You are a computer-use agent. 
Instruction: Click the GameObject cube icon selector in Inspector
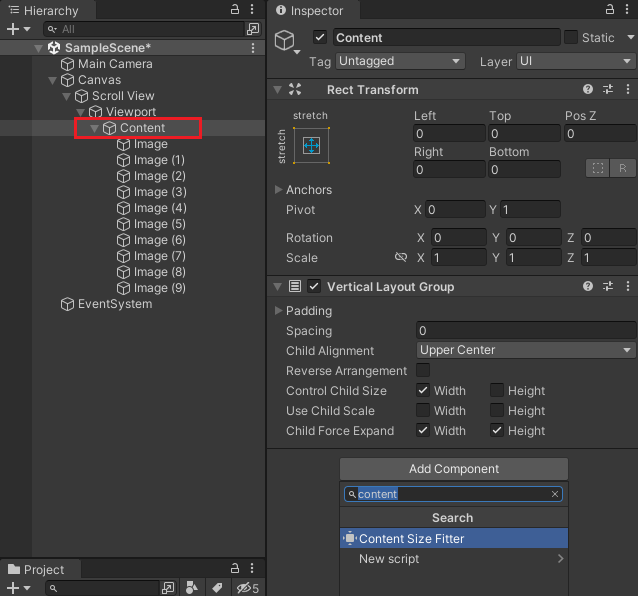click(287, 41)
